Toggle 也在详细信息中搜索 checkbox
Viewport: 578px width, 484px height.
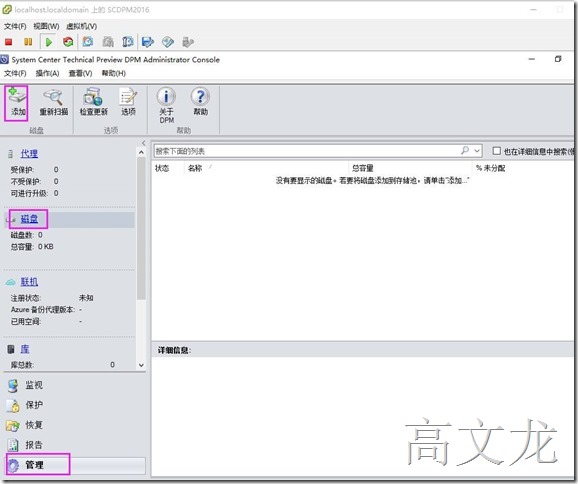[497, 151]
